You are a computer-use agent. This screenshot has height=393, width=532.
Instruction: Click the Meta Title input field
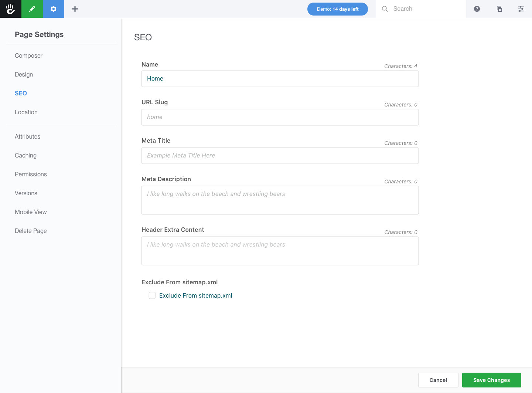(x=280, y=156)
